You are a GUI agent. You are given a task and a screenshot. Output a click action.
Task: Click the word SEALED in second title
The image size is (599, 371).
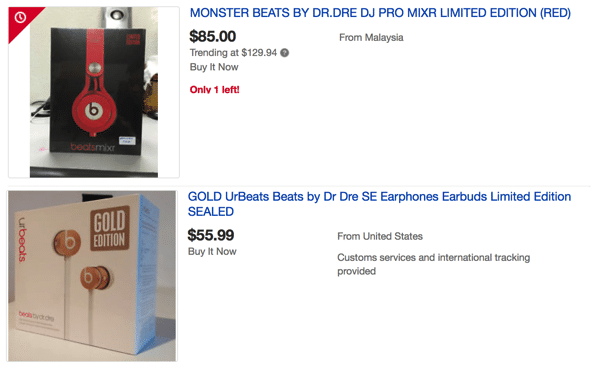pyautogui.click(x=211, y=211)
